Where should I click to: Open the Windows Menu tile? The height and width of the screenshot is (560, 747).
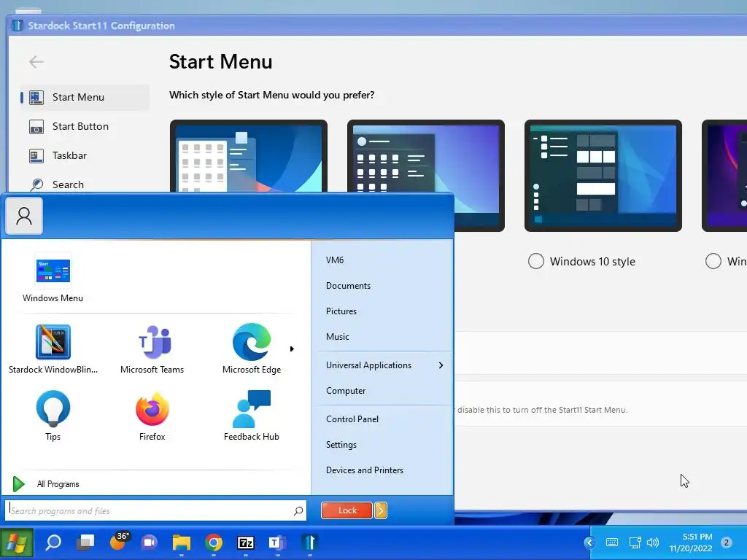53,271
